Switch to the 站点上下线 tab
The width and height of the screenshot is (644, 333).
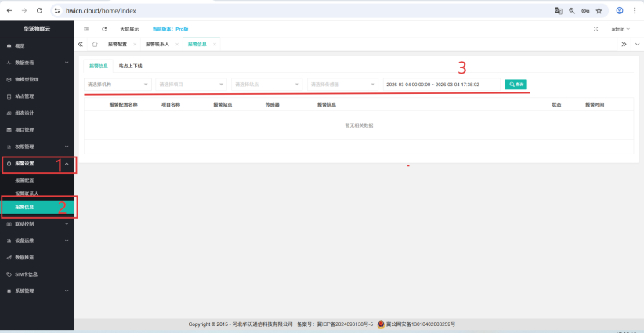(130, 66)
